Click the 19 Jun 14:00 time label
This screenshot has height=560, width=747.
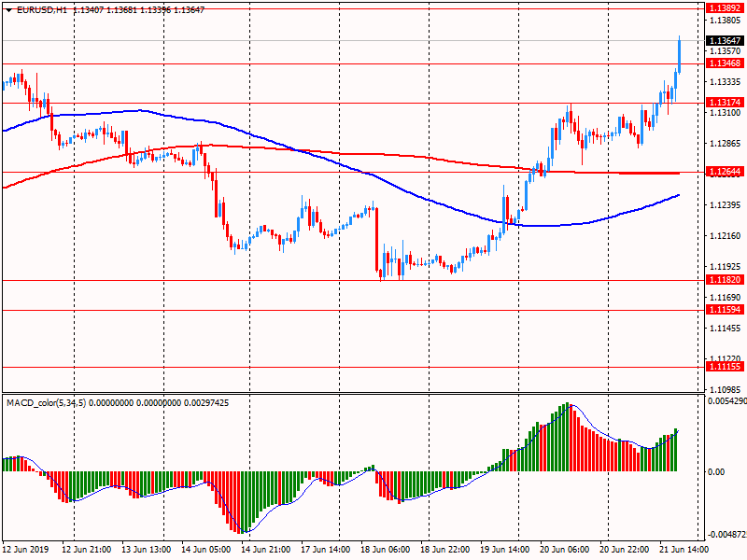504,549
